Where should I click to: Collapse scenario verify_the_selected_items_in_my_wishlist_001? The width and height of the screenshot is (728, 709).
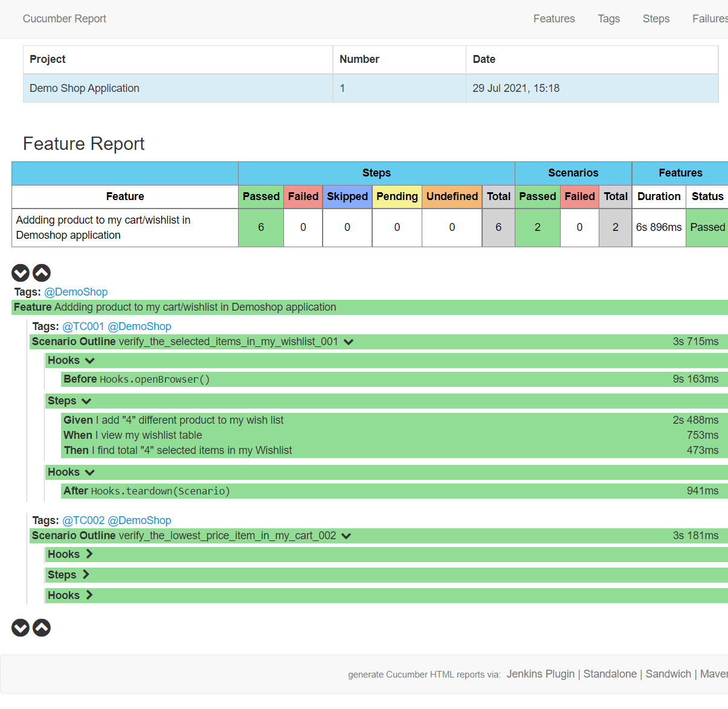pyautogui.click(x=348, y=342)
